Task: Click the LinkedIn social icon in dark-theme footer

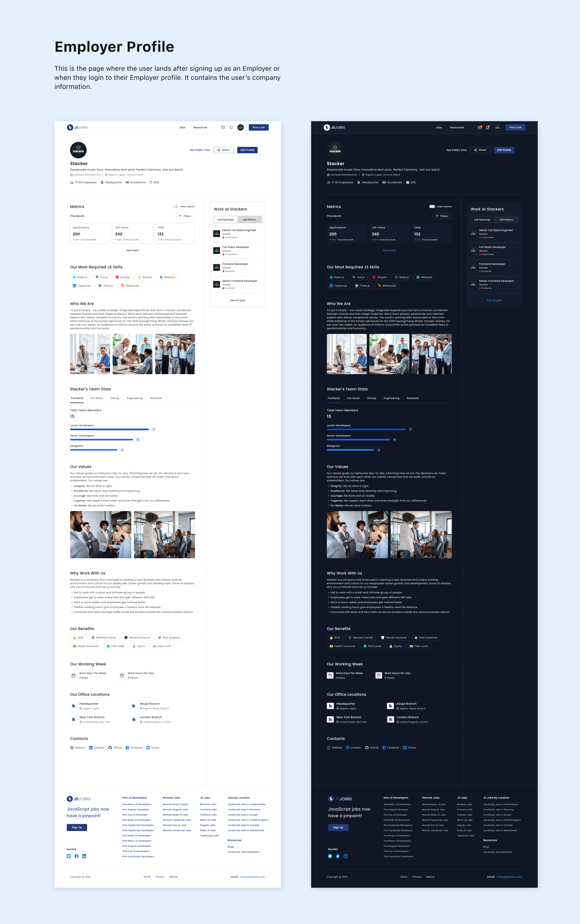Action: (345, 856)
